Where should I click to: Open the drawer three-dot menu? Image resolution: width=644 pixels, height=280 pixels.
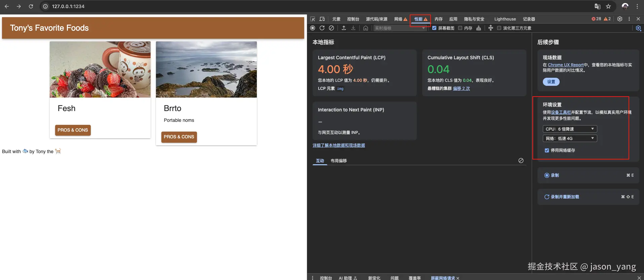tap(313, 278)
